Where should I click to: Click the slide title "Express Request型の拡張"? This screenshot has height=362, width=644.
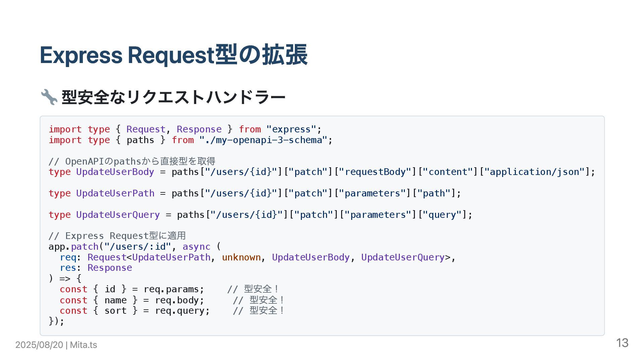173,55
